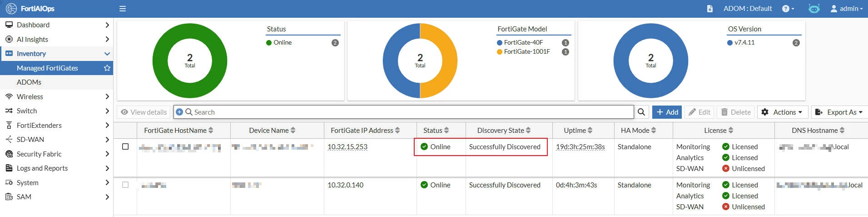Viewport: 868px width, 217px height.
Task: Open the document icon in header
Action: (710, 9)
